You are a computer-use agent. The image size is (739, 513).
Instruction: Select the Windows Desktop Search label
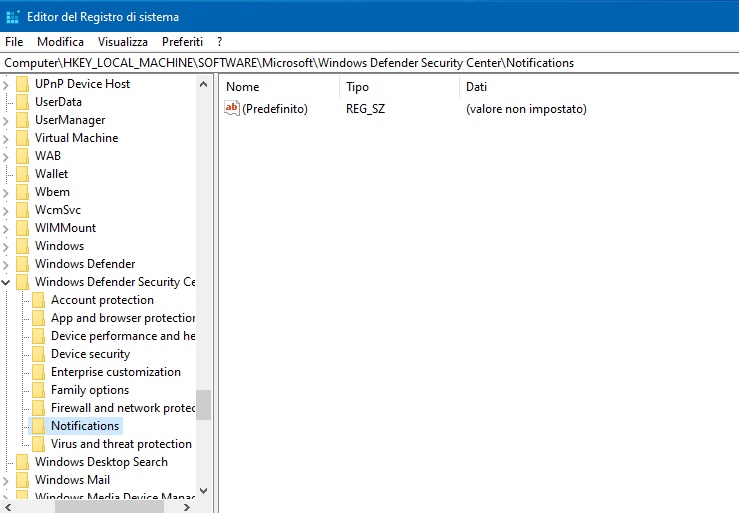[101, 462]
